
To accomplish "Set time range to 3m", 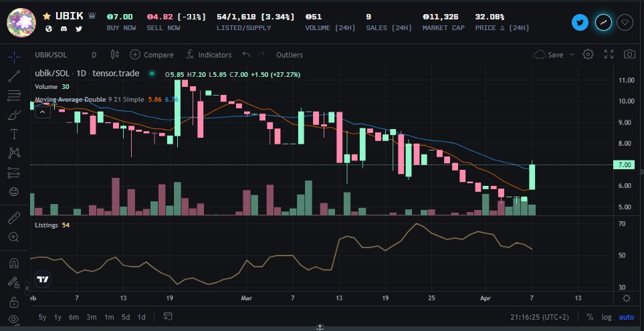I will click(x=92, y=317).
